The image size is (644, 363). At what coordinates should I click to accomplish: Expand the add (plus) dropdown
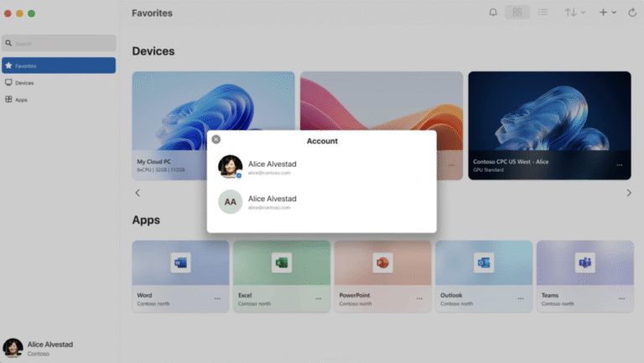(607, 13)
